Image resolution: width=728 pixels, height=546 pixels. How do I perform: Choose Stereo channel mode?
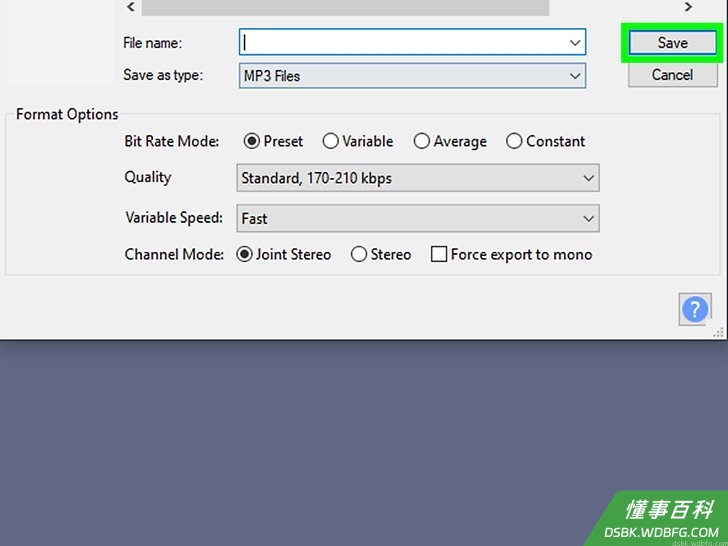[381, 254]
